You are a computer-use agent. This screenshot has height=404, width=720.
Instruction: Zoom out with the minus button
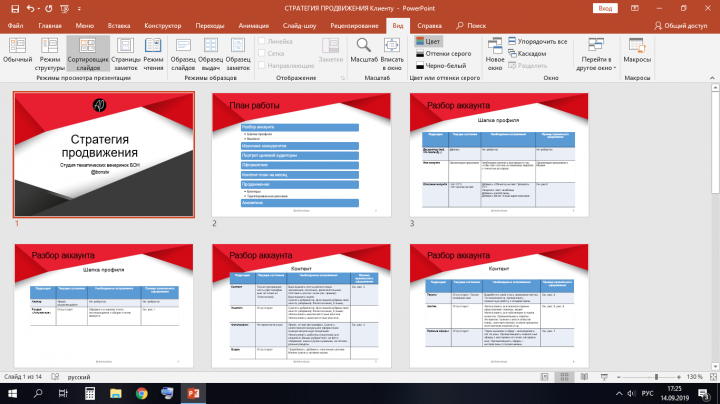tap(619, 377)
